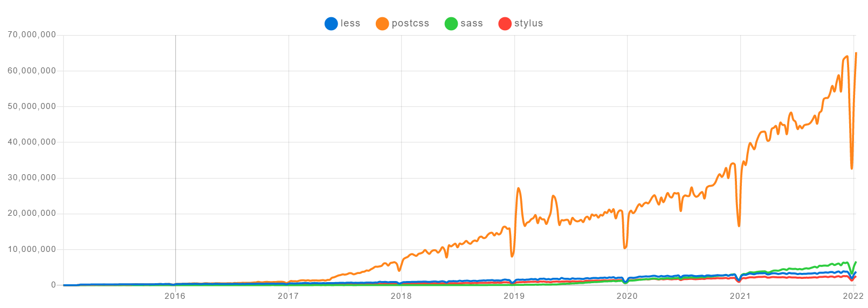Viewport: 868px width, 308px height.
Task: Hide the postcss series via legend text
Action: tap(410, 24)
